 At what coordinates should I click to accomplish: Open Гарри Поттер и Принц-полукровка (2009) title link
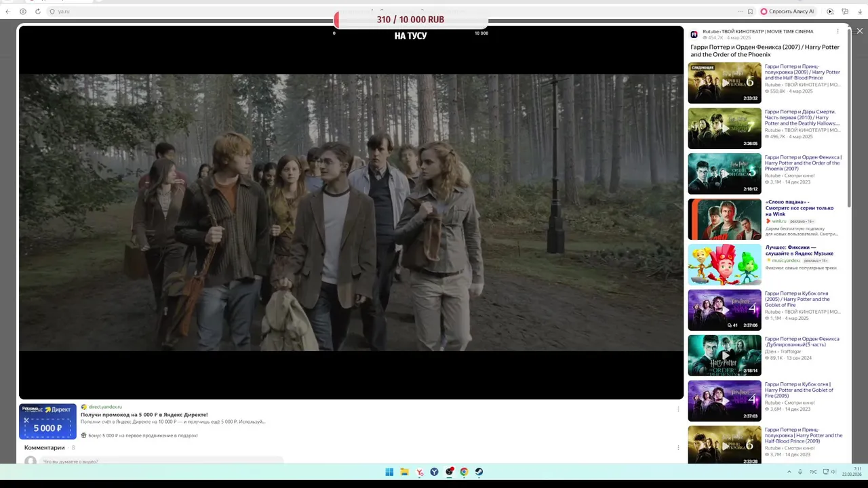[x=803, y=72]
